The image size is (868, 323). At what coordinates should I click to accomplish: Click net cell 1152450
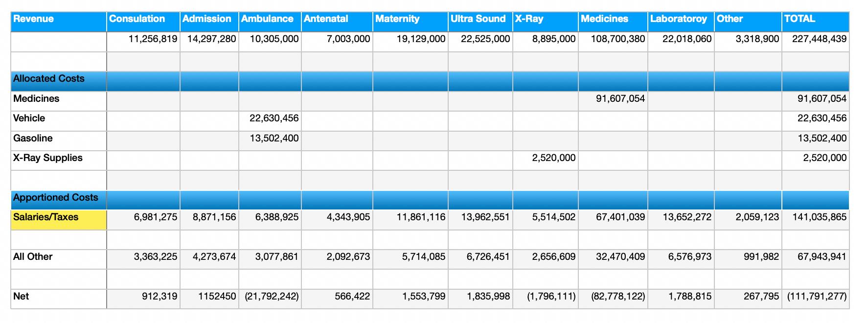[x=209, y=299]
